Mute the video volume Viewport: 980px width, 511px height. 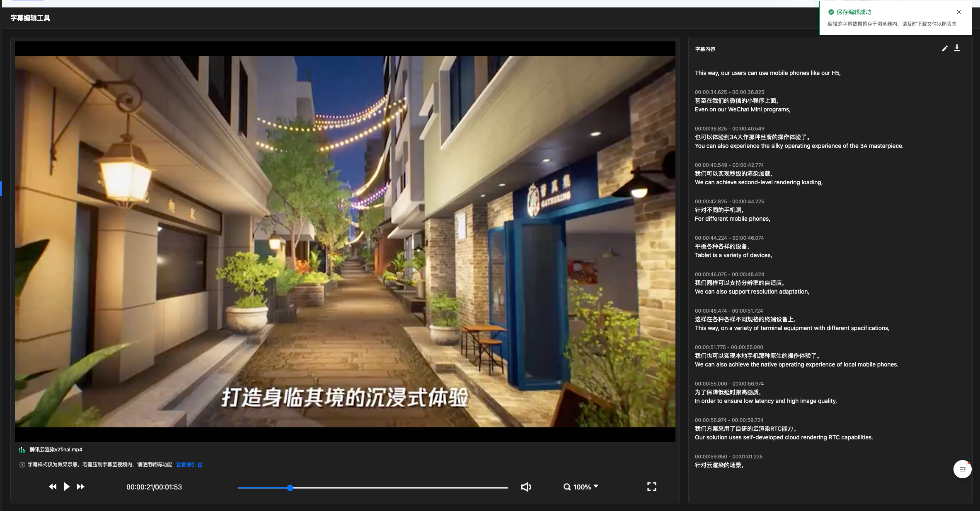pos(526,487)
